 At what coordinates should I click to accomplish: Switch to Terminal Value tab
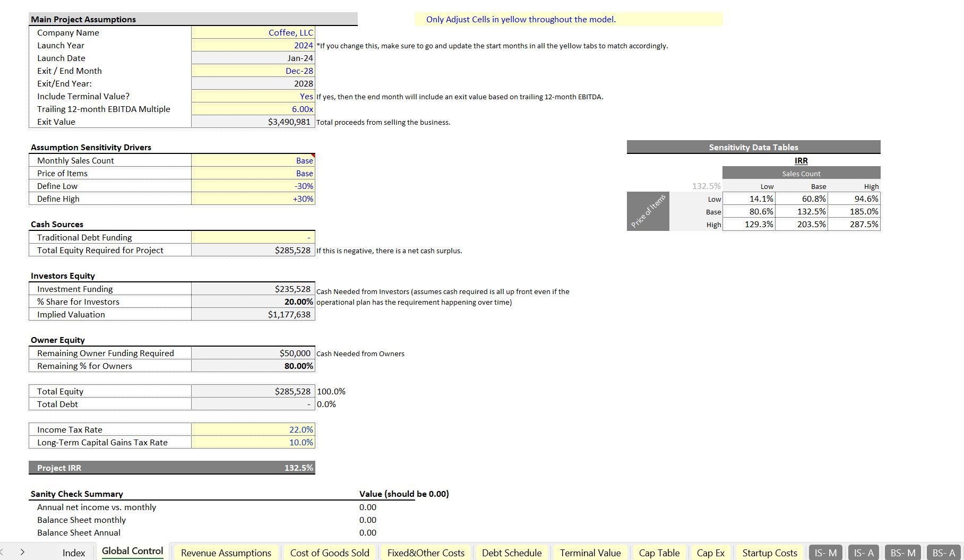[590, 553]
